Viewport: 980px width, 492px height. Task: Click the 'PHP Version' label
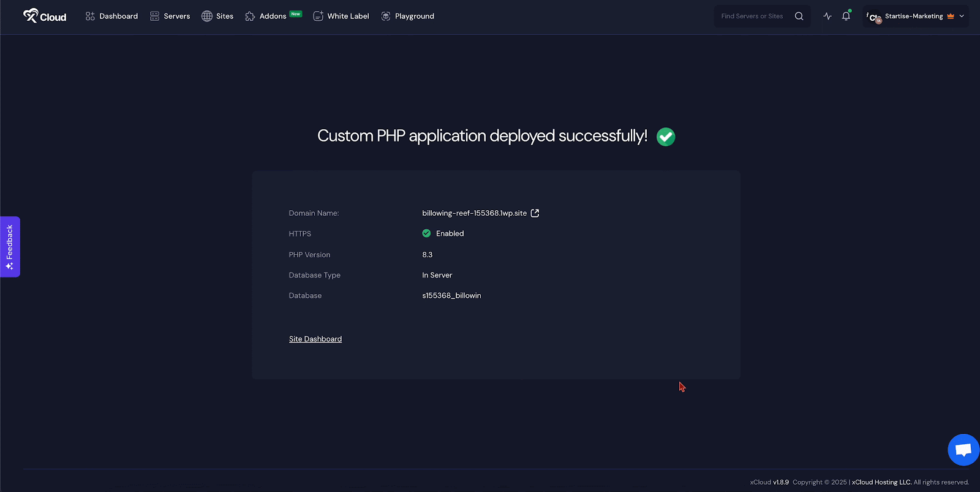point(309,255)
